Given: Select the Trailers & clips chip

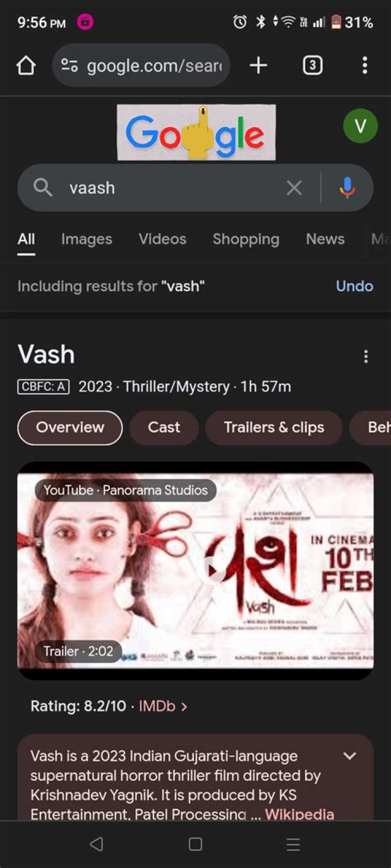Looking at the screenshot, I should [274, 428].
